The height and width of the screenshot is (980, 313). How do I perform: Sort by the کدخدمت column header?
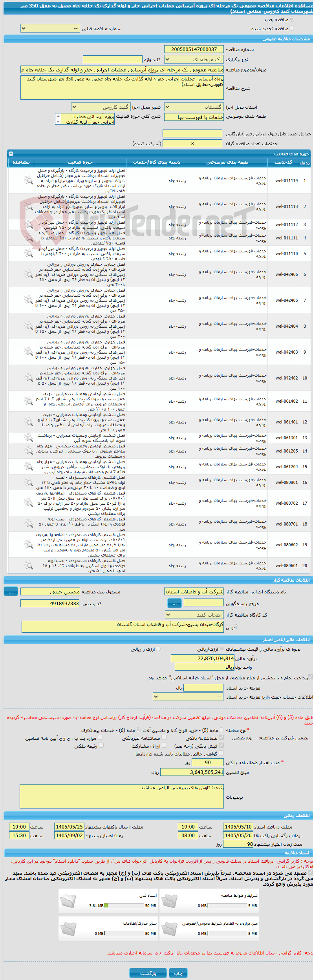pos(283,162)
